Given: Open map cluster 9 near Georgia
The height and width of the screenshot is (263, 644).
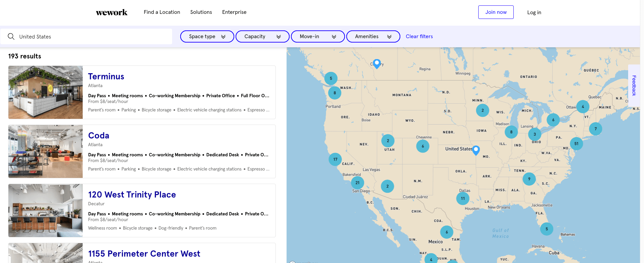Looking at the screenshot, I should point(529,179).
